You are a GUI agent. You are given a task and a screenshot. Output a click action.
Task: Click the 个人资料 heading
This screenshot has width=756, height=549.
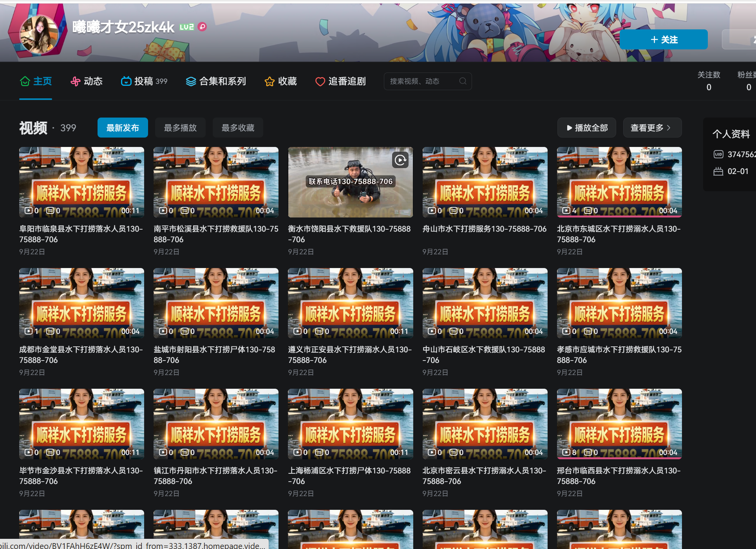731,134
